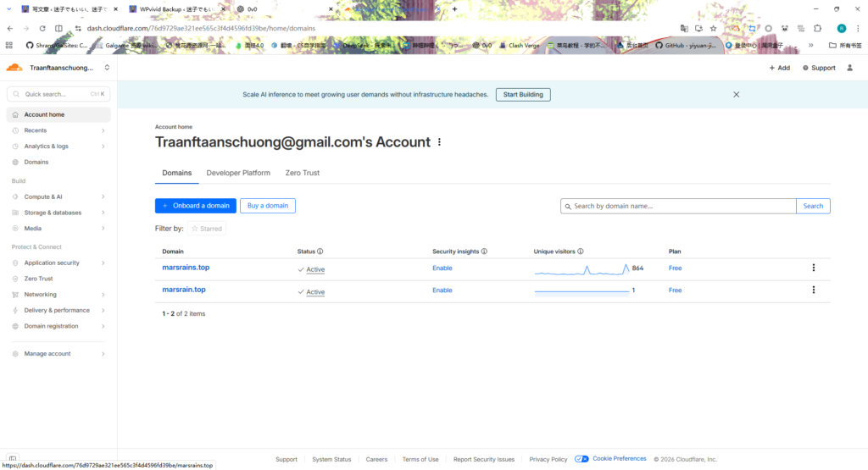Expand Compute & AI sidebar section
868x470 pixels.
[103, 196]
